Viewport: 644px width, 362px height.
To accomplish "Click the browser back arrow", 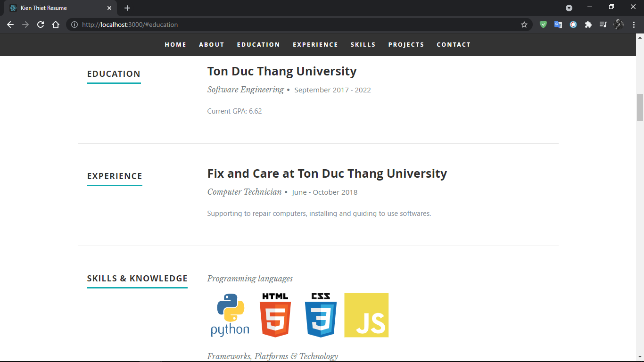I will 10,25.
